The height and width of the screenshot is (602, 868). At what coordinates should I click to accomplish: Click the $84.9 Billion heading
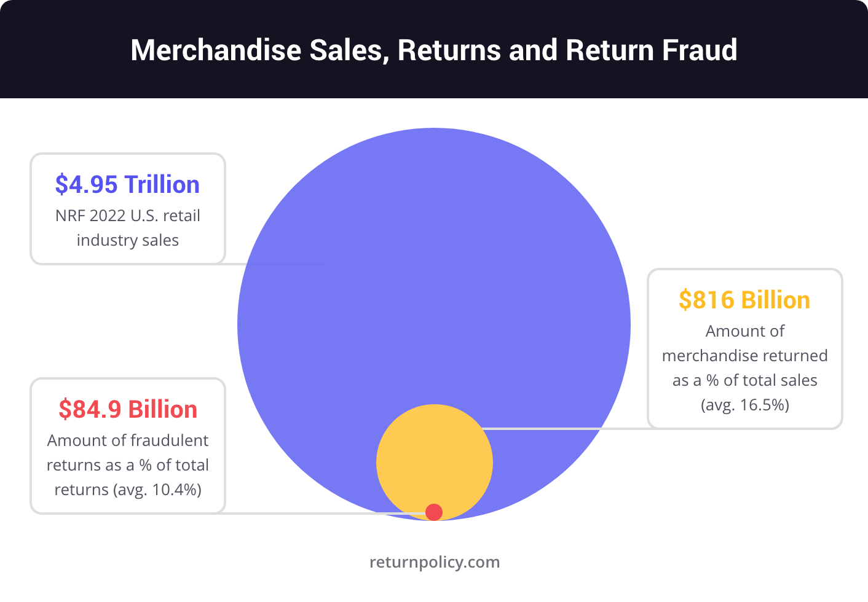[x=128, y=409]
